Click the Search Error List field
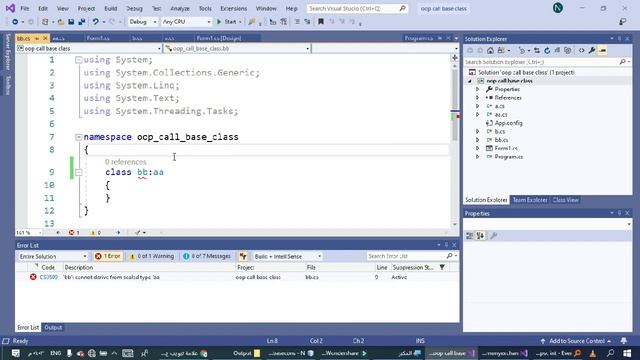 [412, 256]
